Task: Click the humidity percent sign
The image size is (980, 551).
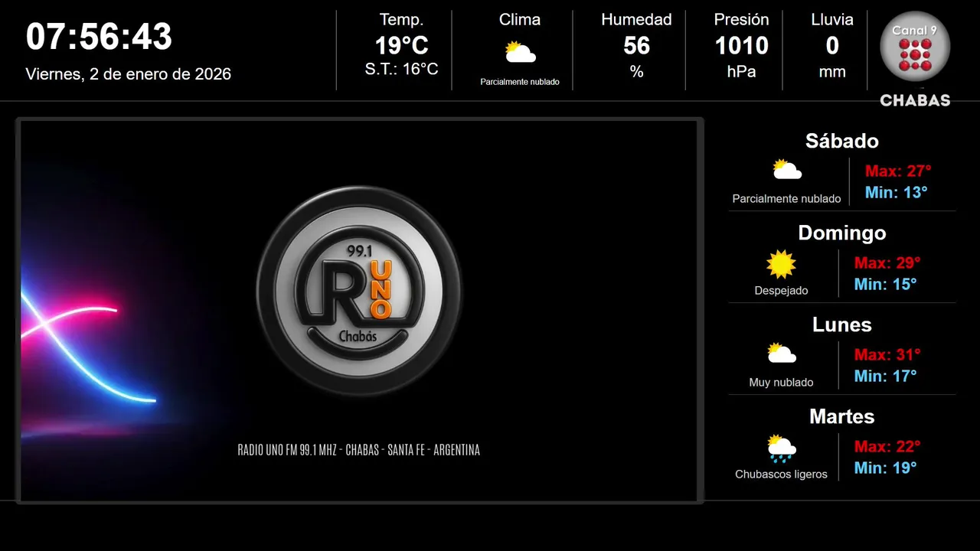Action: click(636, 72)
